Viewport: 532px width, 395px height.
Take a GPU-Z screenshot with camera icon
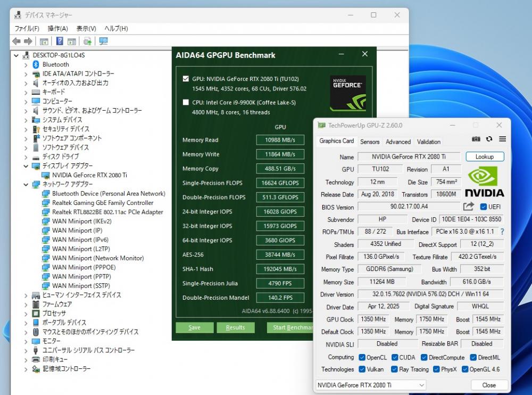tap(476, 138)
